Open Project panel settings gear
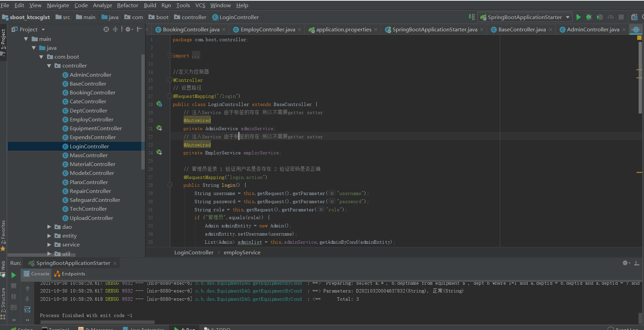The width and height of the screenshot is (644, 330). pyautogui.click(x=128, y=29)
